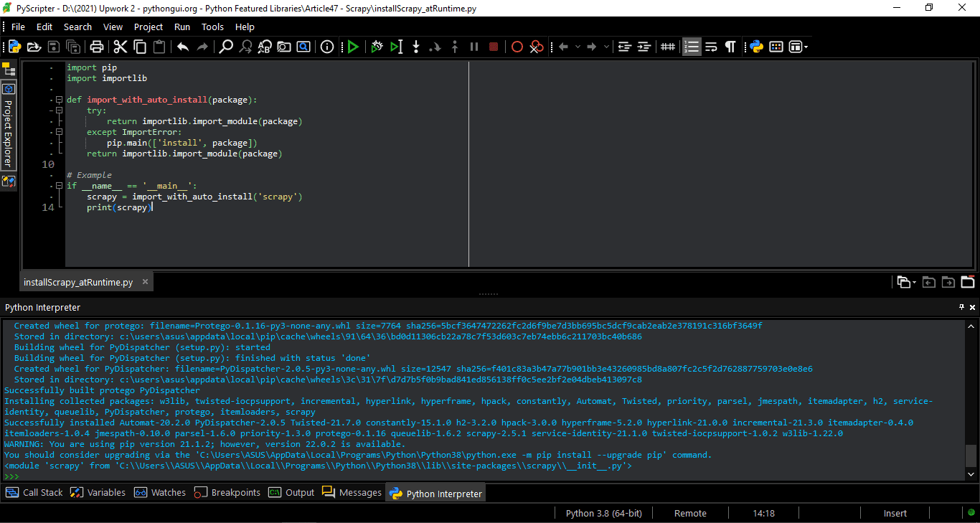
Task: Click the Open file folder icon
Action: point(34,47)
